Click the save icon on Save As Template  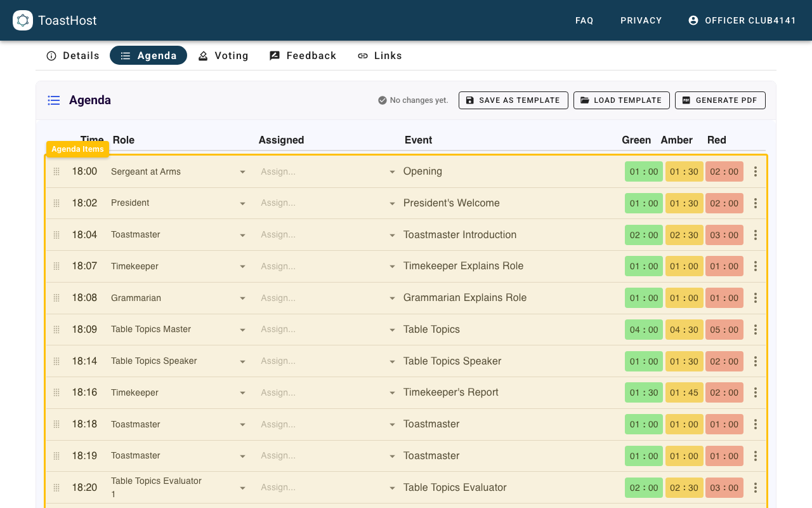point(470,100)
